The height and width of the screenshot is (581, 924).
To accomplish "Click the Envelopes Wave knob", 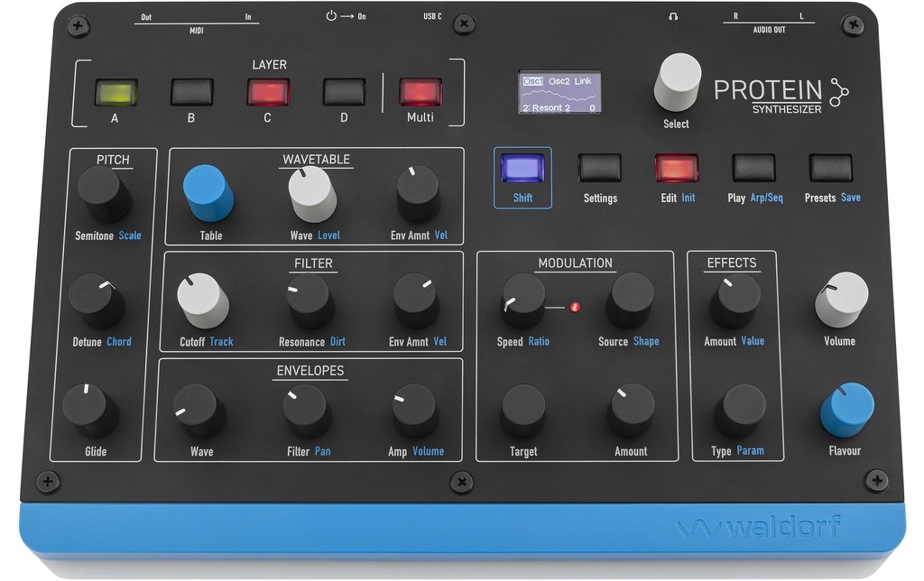I will [x=198, y=410].
